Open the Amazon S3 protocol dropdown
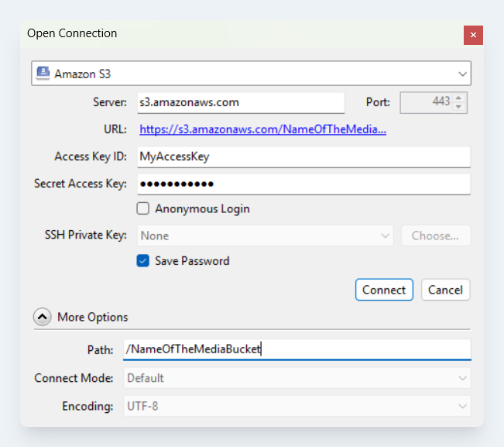The width and height of the screenshot is (504, 447). 251,74
